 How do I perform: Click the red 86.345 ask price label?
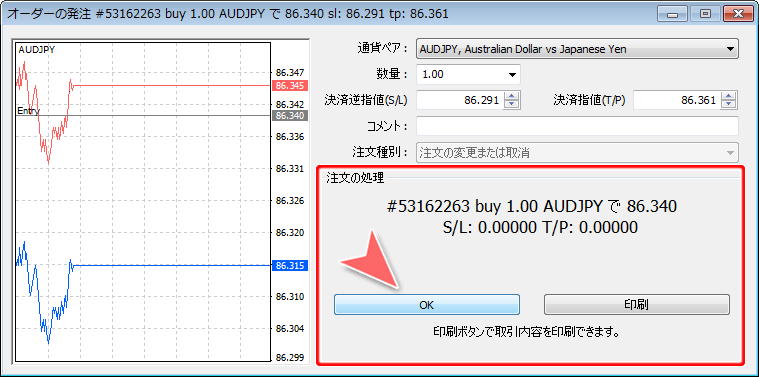291,86
